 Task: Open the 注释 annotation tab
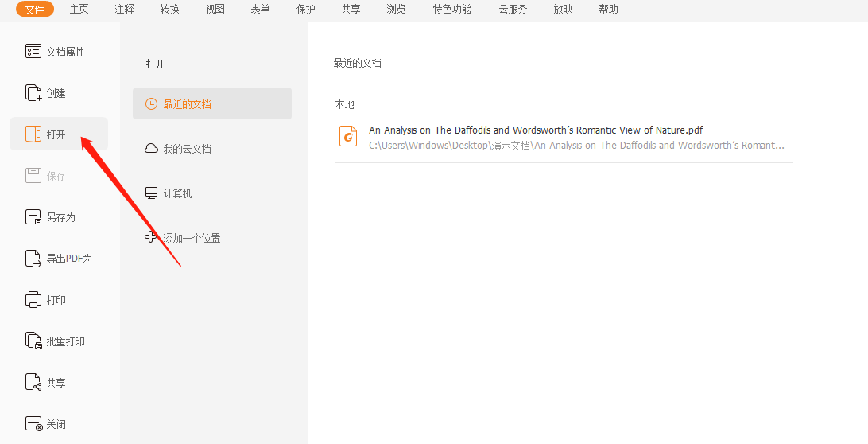click(124, 10)
